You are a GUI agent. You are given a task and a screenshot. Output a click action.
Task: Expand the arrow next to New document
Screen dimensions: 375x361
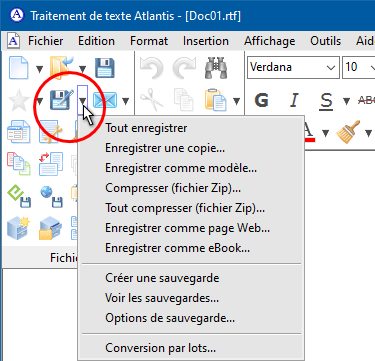coord(39,69)
